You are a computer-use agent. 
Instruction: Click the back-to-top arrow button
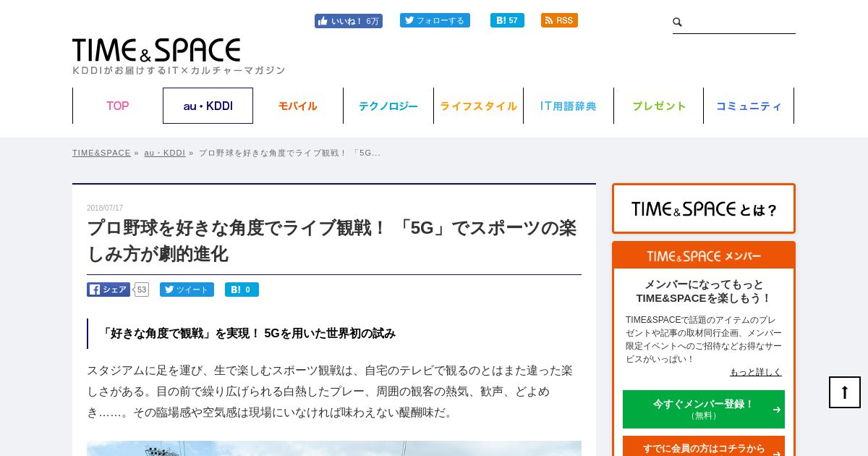(x=845, y=392)
